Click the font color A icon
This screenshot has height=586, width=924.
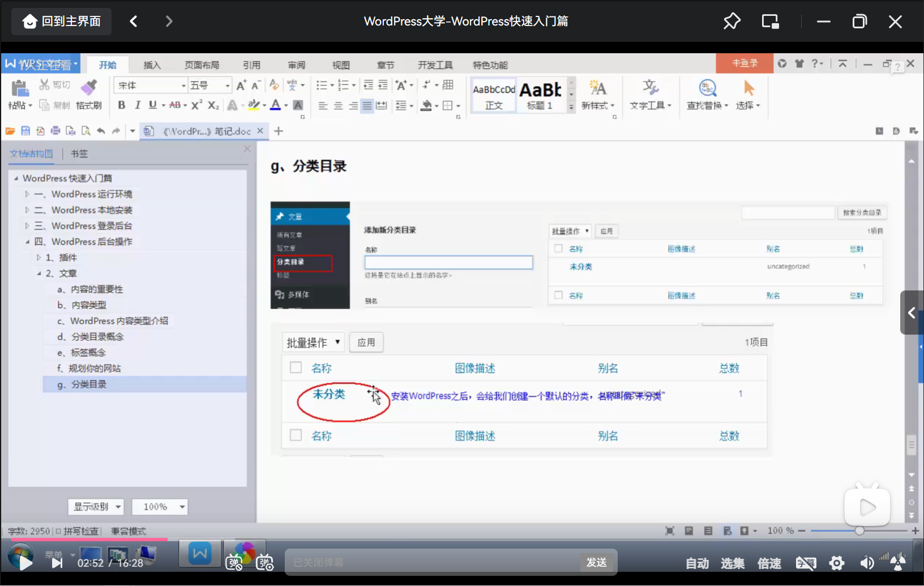pyautogui.click(x=276, y=105)
